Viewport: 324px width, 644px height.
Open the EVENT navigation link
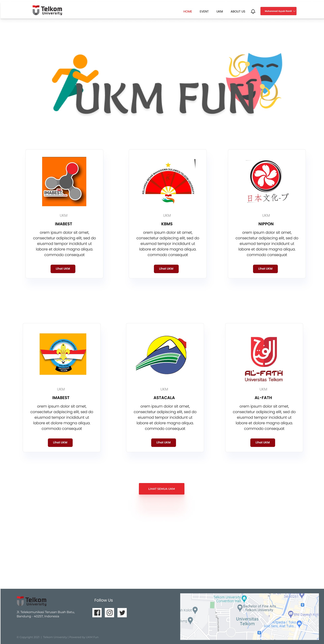click(204, 11)
